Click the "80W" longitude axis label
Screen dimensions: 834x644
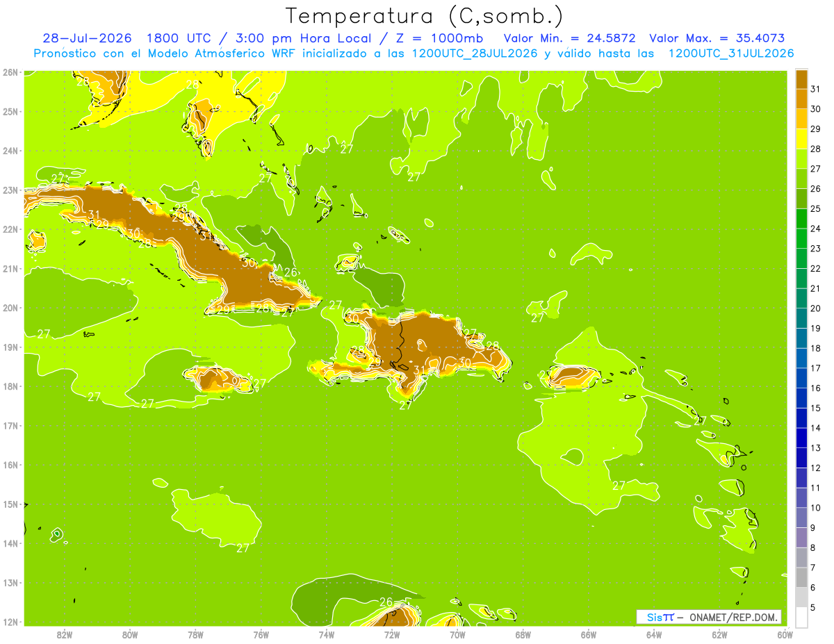[x=129, y=634]
